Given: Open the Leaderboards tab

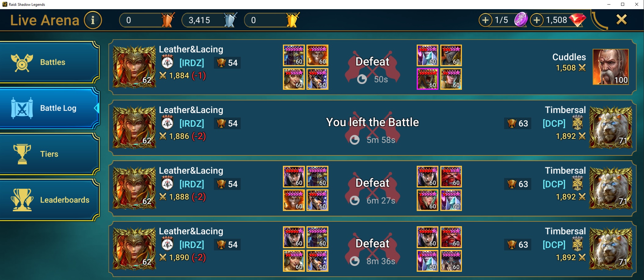Looking at the screenshot, I should [49, 200].
